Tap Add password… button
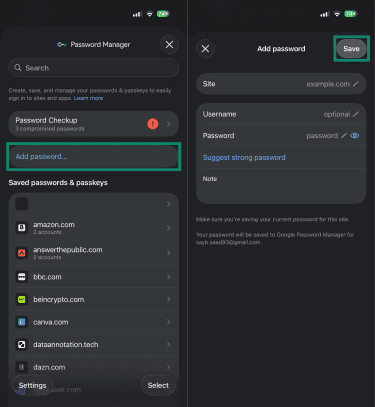The width and height of the screenshot is (375, 407). coord(93,156)
